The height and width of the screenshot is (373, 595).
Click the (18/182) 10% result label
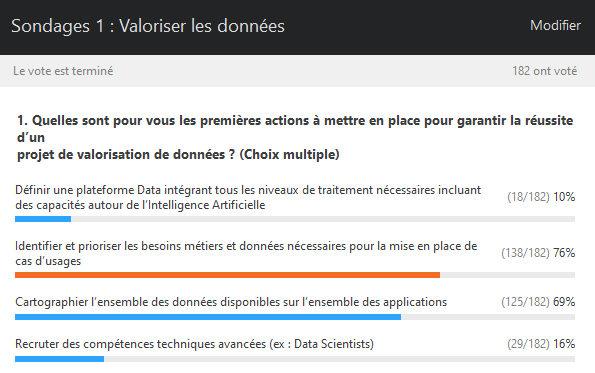[x=541, y=197]
